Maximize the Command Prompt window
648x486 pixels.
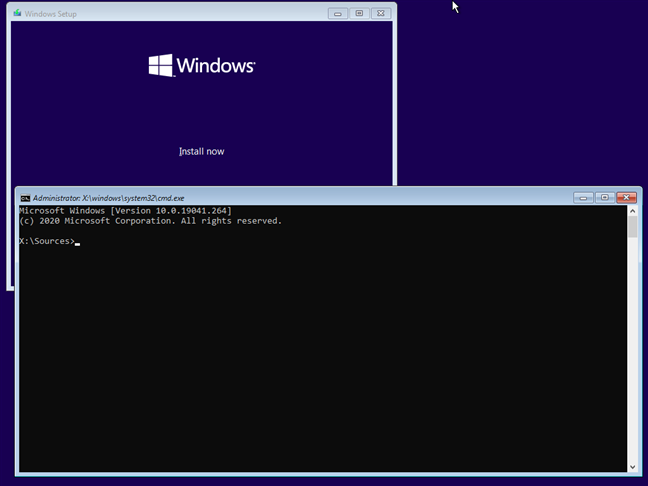605,198
